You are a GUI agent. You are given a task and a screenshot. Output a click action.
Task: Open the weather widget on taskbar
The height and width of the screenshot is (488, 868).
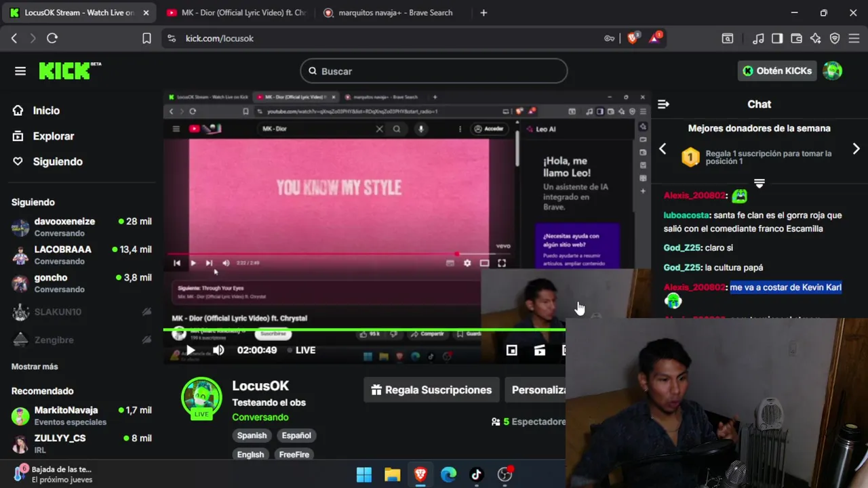54,474
